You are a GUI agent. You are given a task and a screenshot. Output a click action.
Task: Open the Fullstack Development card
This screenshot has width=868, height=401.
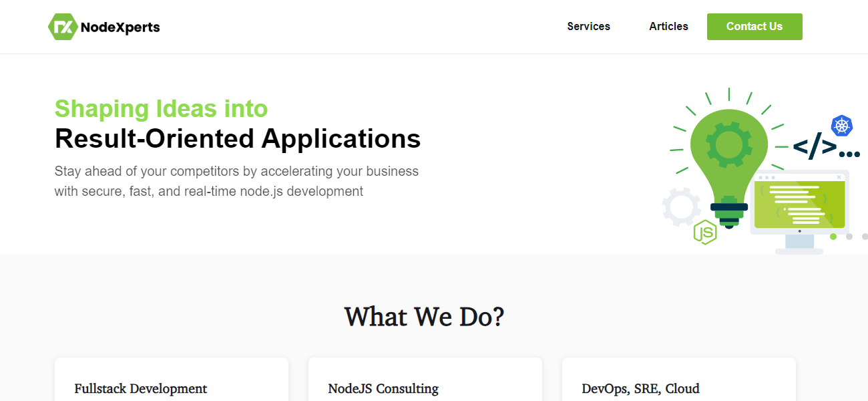pyautogui.click(x=172, y=380)
